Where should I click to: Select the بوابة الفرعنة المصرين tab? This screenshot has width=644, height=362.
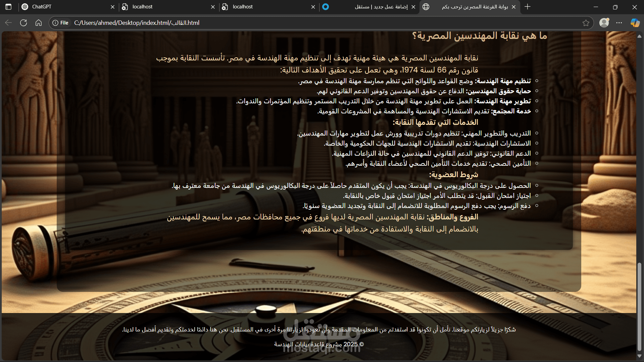[x=469, y=7]
